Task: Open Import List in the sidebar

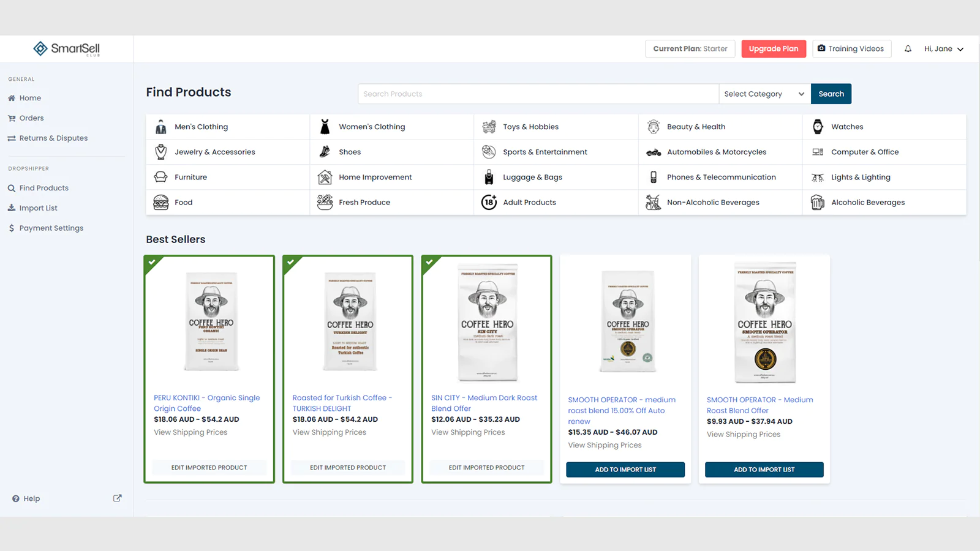Action: coord(38,208)
